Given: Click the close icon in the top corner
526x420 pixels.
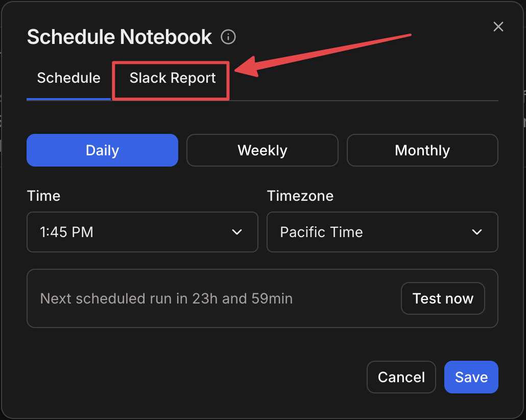Looking at the screenshot, I should (x=498, y=27).
